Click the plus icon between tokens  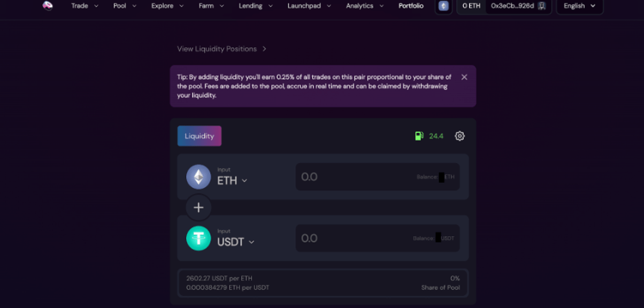tap(198, 207)
